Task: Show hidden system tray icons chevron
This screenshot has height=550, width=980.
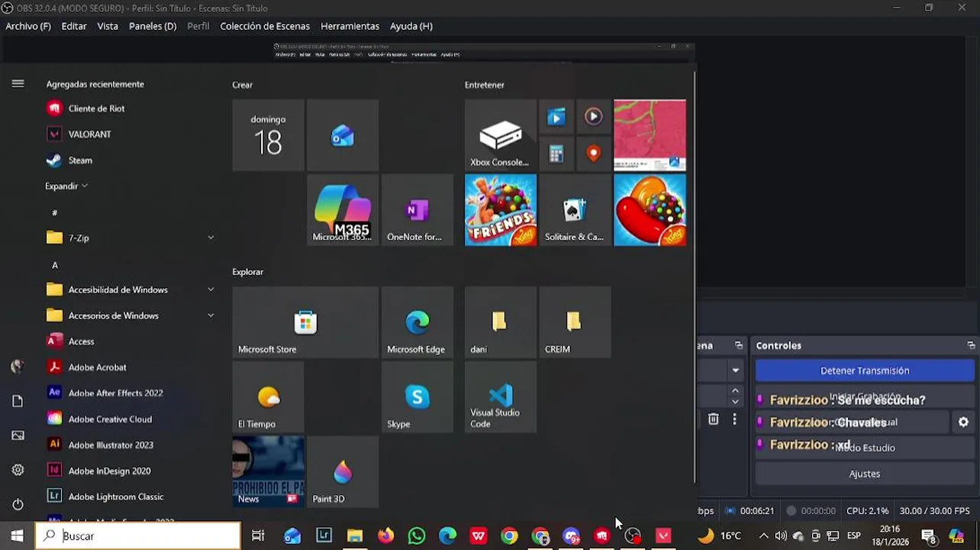Action: [763, 535]
